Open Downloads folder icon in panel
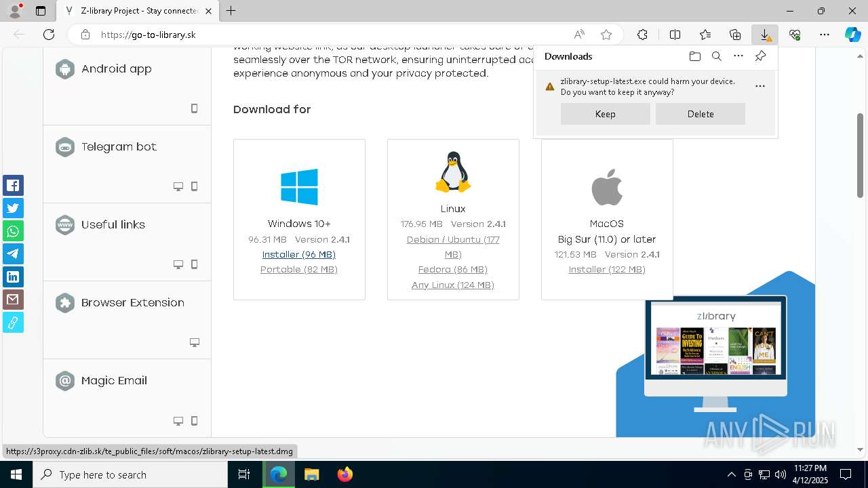868x488 pixels. tap(694, 56)
